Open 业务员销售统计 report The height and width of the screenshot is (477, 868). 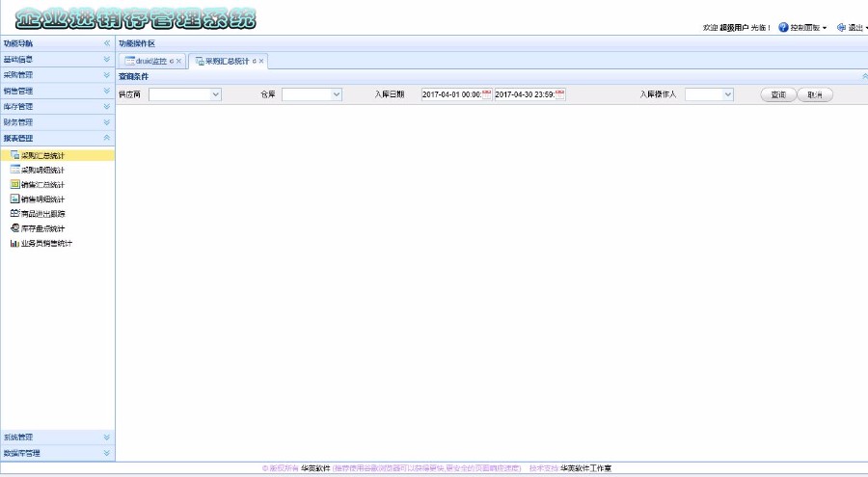tap(46, 243)
